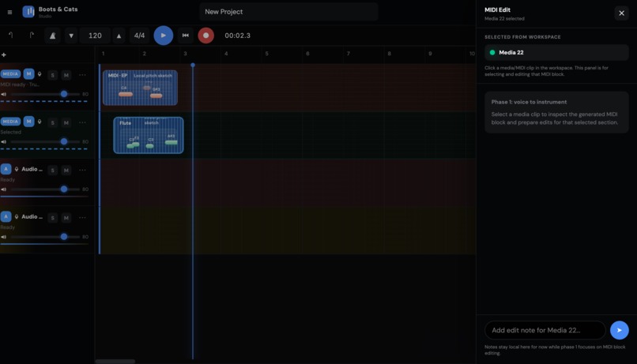Send the edit note

pos(619,330)
